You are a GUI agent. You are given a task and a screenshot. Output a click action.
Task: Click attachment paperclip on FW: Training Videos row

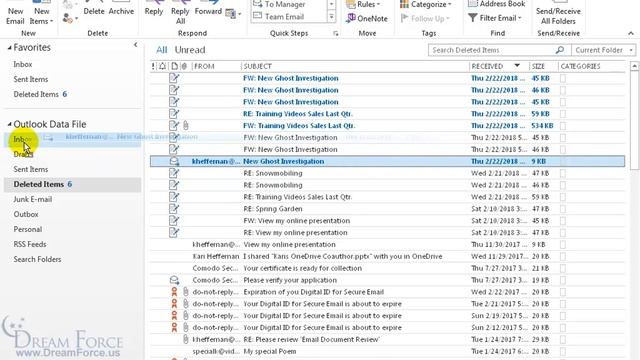186,125
